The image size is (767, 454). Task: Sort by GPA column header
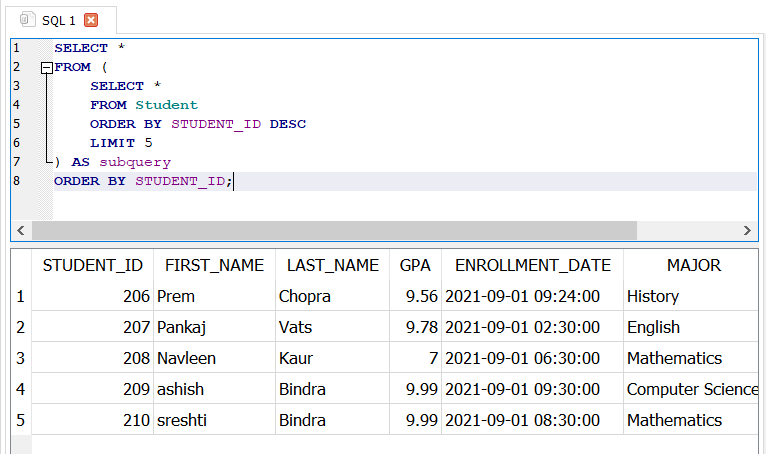pos(415,265)
